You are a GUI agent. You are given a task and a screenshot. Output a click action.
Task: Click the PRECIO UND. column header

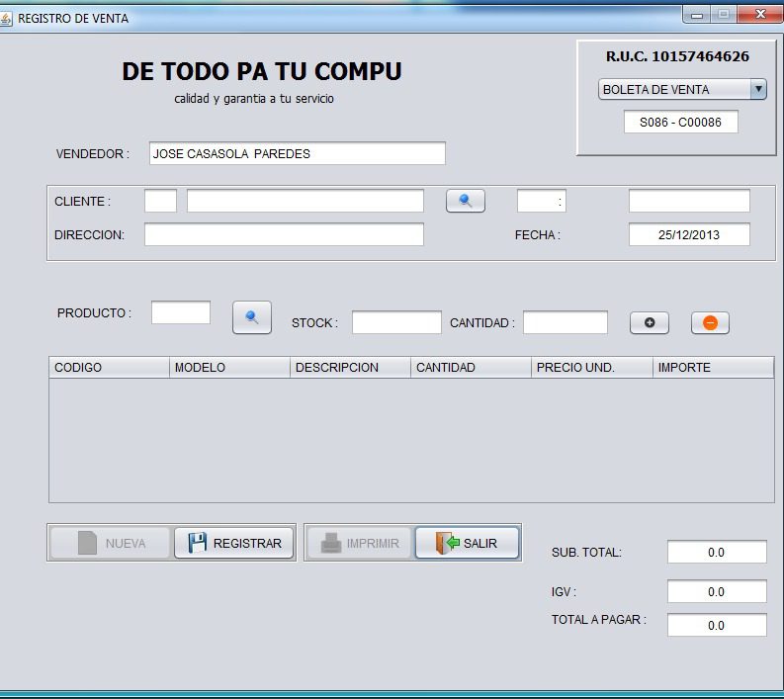592,368
